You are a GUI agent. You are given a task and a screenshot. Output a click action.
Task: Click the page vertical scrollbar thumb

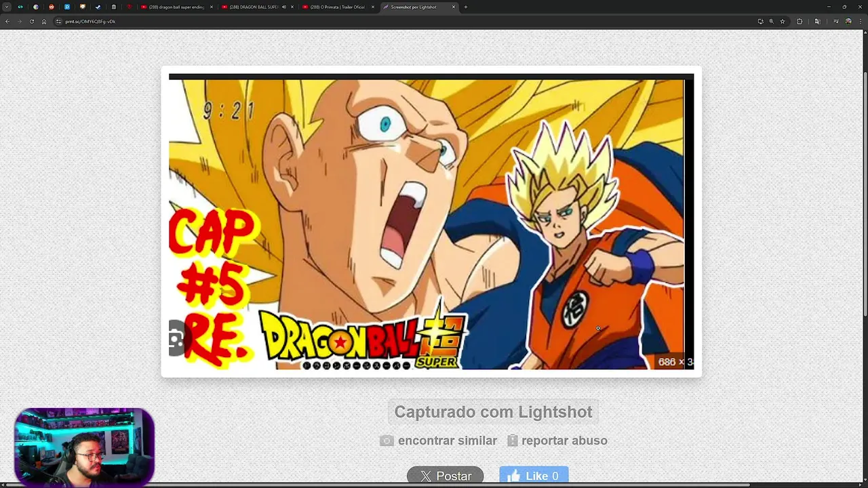pos(865,193)
